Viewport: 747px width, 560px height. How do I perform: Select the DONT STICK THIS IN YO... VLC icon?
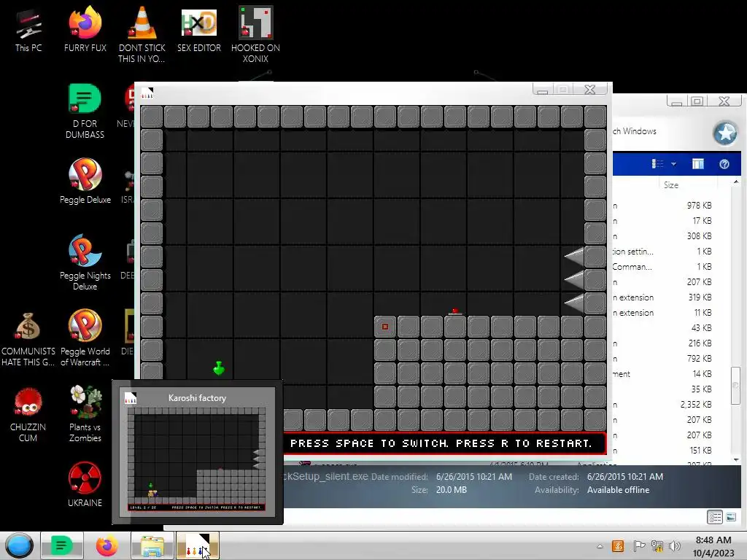click(x=142, y=34)
